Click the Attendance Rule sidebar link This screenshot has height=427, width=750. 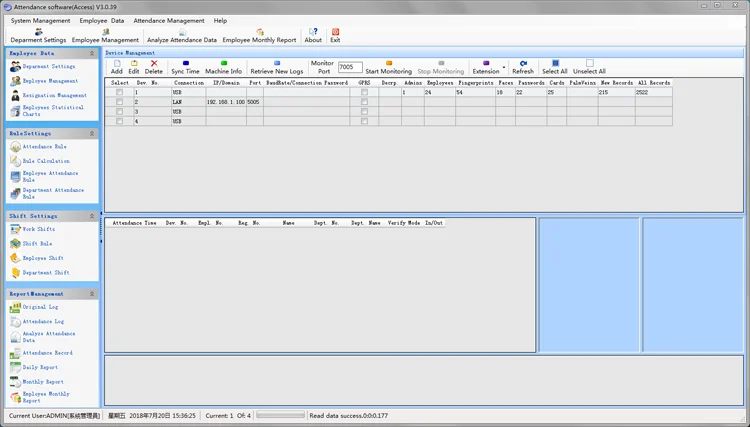[x=44, y=147]
